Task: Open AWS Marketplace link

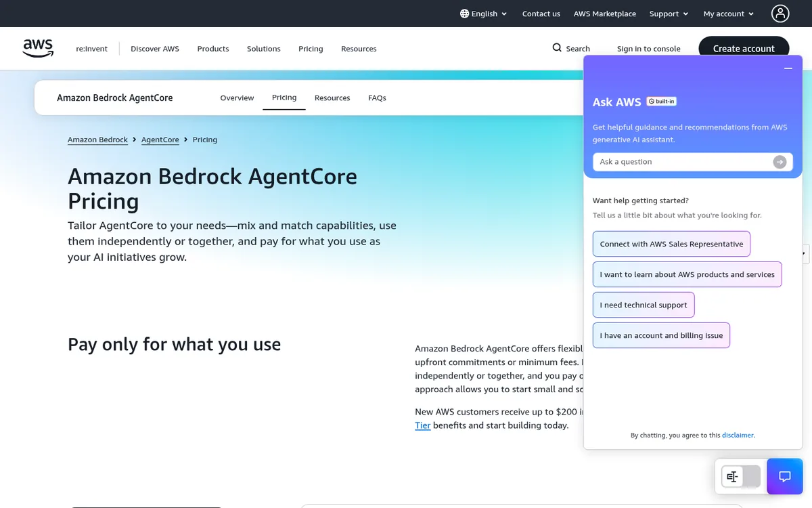Action: click(x=605, y=14)
